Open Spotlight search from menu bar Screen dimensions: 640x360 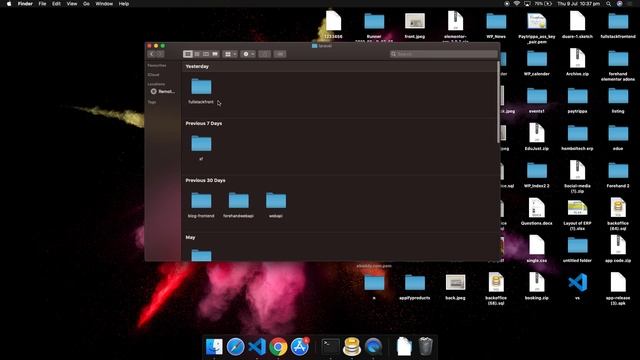click(x=609, y=4)
